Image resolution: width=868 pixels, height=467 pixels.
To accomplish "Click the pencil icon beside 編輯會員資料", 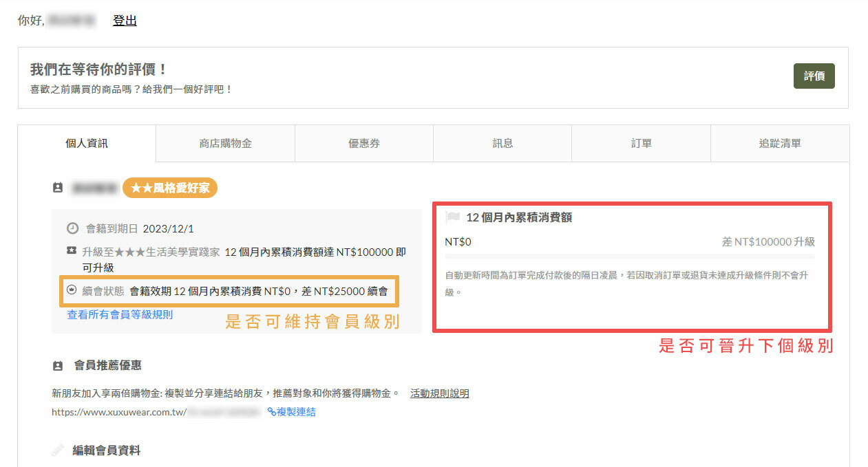I will point(59,450).
